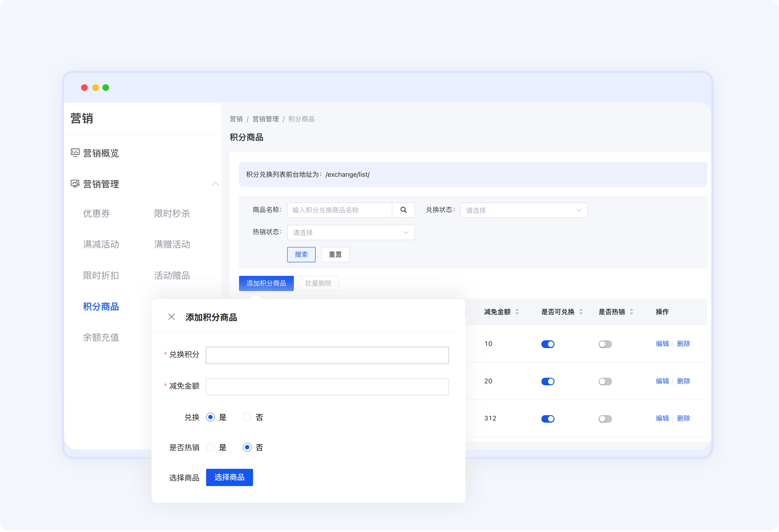779x532 pixels.
Task: Sort the table by 减免金额 column
Action: [517, 312]
